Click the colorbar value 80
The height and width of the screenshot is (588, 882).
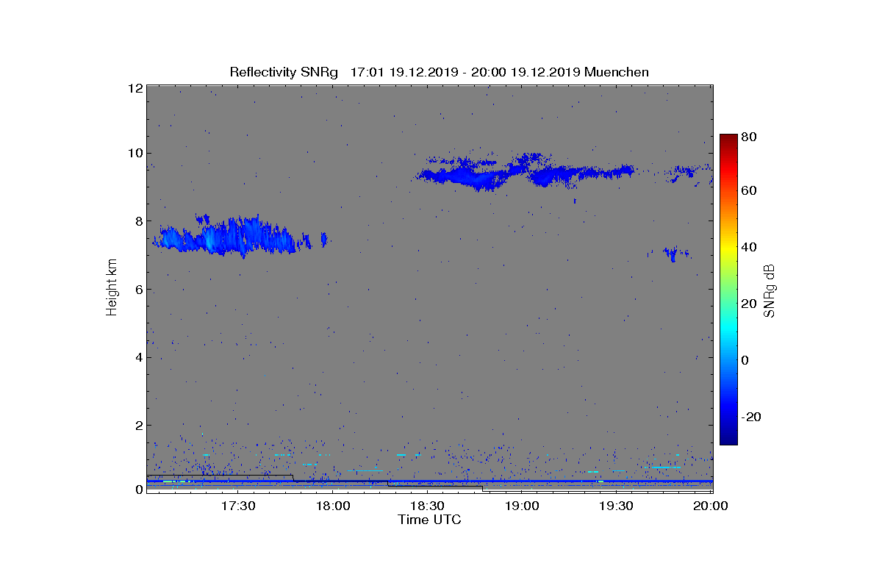750,137
